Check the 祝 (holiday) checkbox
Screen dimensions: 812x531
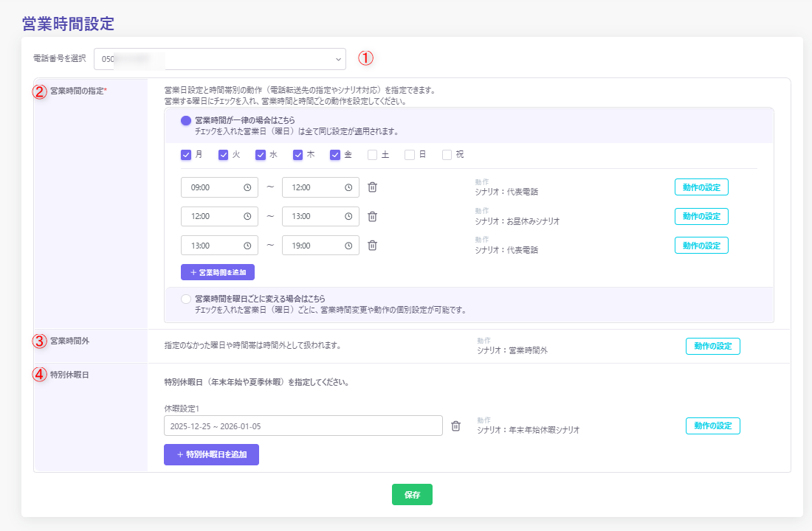[x=447, y=155]
